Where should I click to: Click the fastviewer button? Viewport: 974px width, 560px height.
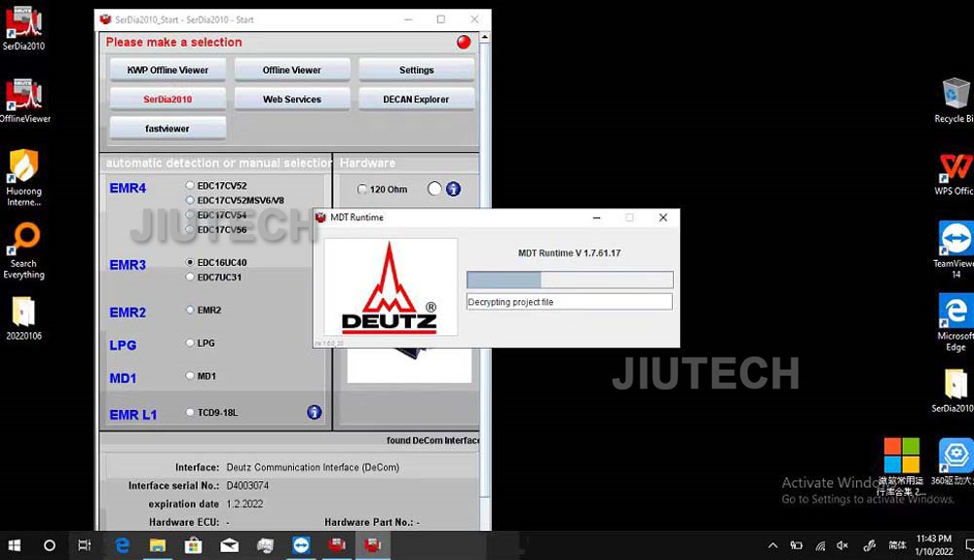click(168, 129)
